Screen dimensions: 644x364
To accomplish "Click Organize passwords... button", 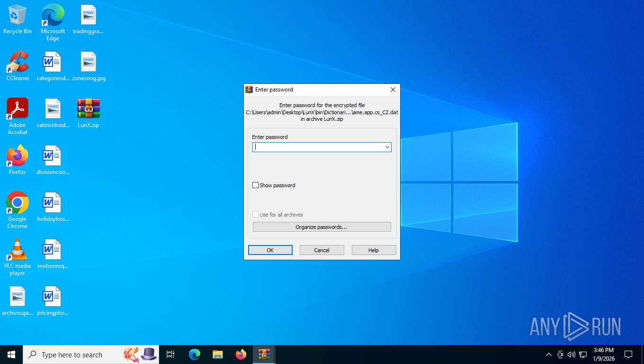I will tap(322, 227).
